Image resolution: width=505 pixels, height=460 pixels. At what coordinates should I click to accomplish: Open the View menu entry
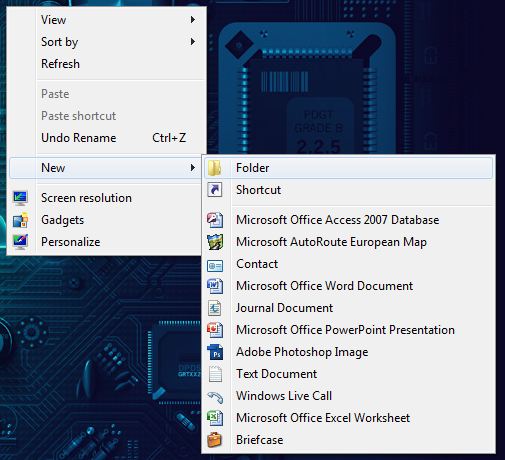[106, 20]
